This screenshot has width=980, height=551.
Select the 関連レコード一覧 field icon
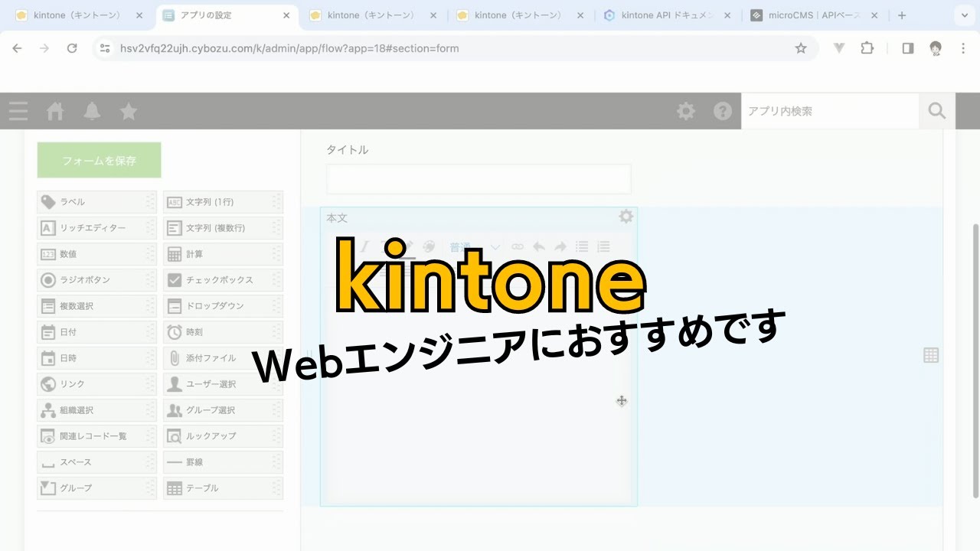click(48, 436)
